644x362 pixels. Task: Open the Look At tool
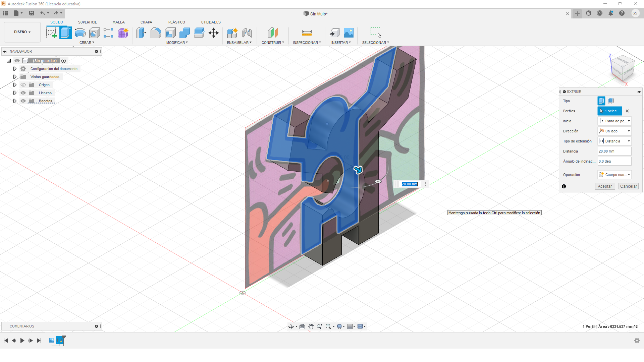(302, 326)
